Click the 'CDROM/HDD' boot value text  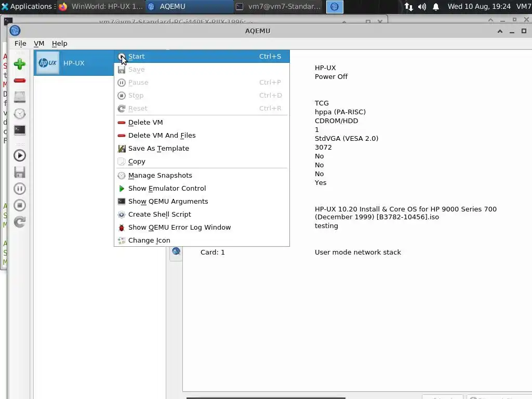[x=336, y=121]
